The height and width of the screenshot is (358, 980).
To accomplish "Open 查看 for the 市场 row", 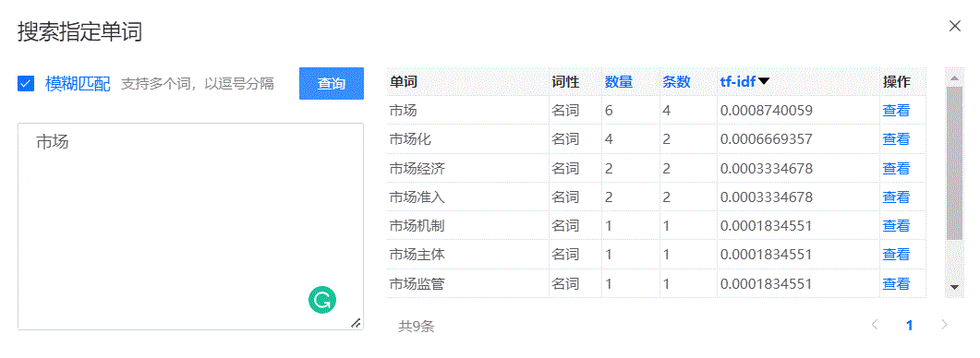I will 896,111.
